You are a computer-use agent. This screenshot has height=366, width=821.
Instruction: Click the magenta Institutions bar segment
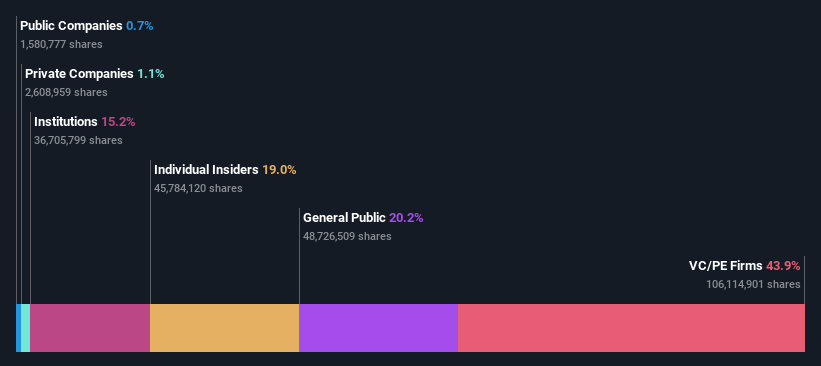pos(90,328)
